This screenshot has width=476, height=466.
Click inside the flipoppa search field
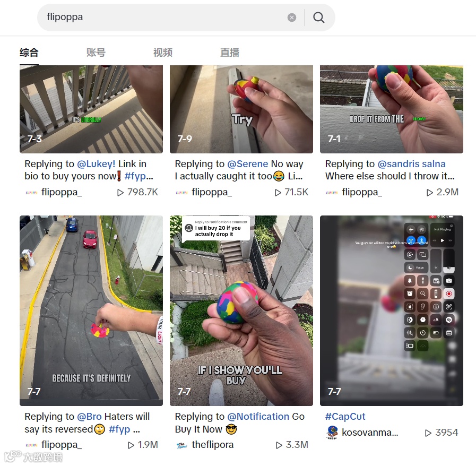[164, 18]
